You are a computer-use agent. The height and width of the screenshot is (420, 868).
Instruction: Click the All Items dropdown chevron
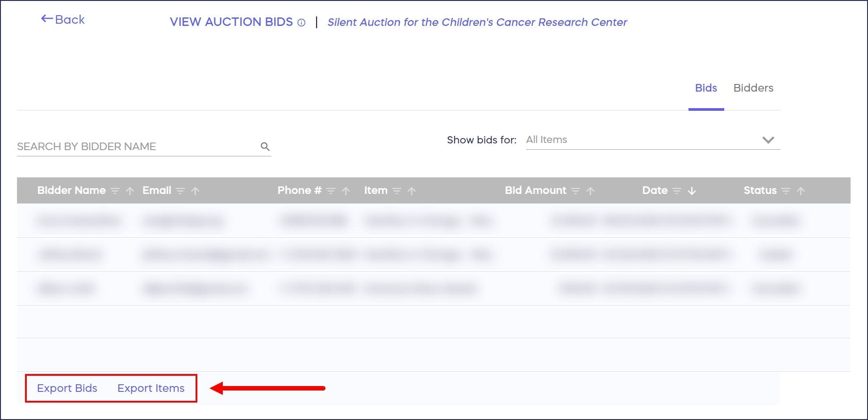pyautogui.click(x=768, y=140)
